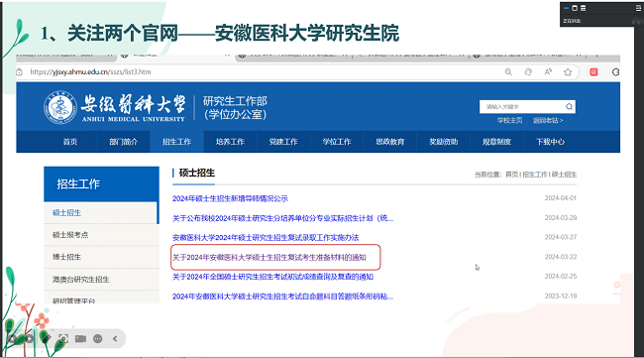Click the red extension icon in browser toolbar
644x358 pixels.
(x=593, y=72)
